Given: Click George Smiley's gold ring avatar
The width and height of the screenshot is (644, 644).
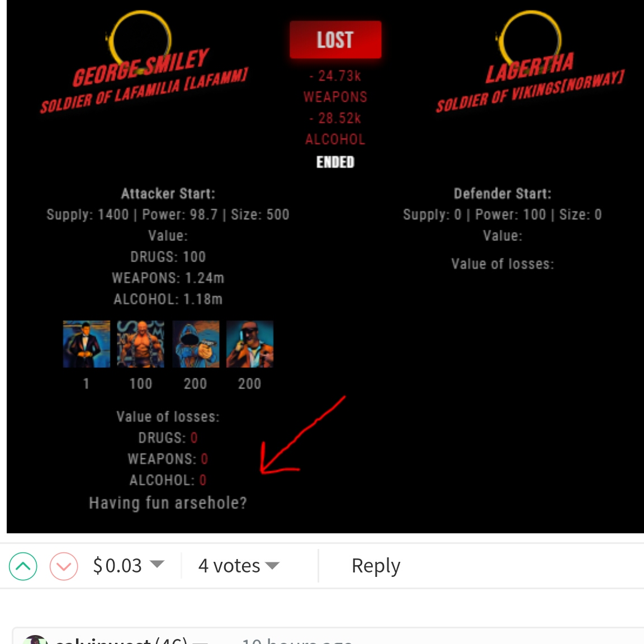Looking at the screenshot, I should [x=140, y=40].
